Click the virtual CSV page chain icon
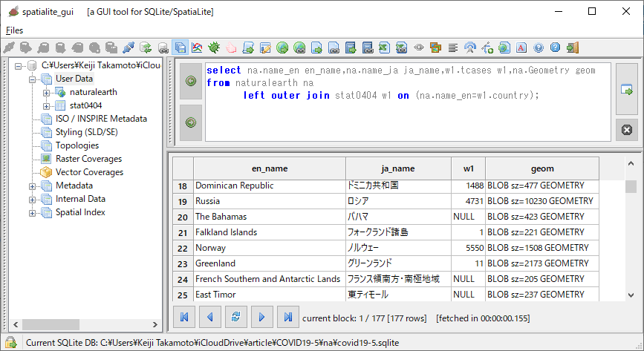 click(x=334, y=47)
